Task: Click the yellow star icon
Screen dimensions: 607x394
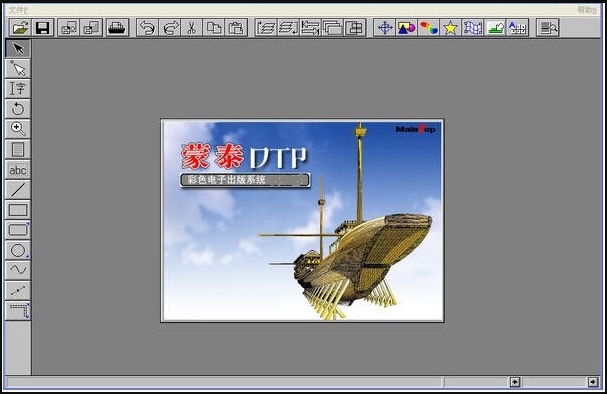Action: pos(451,28)
